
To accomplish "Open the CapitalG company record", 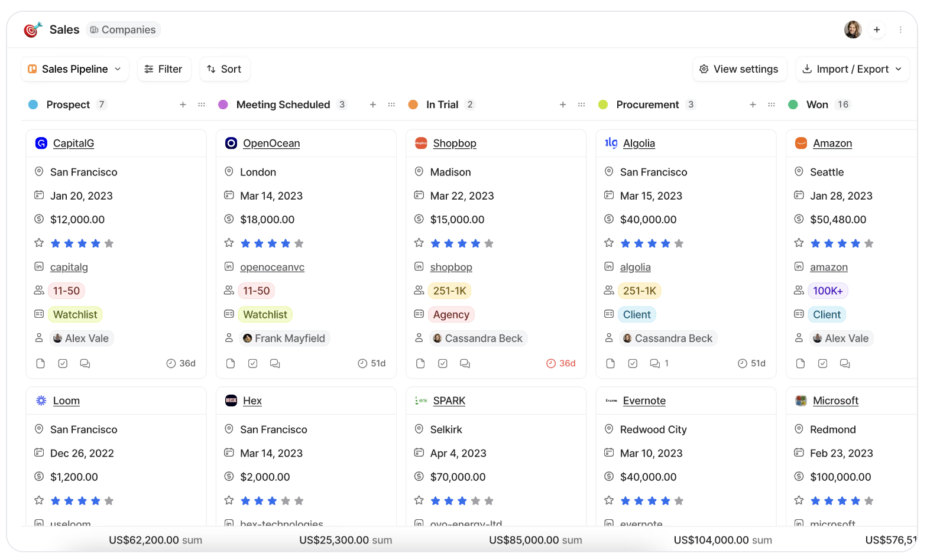I will click(73, 143).
